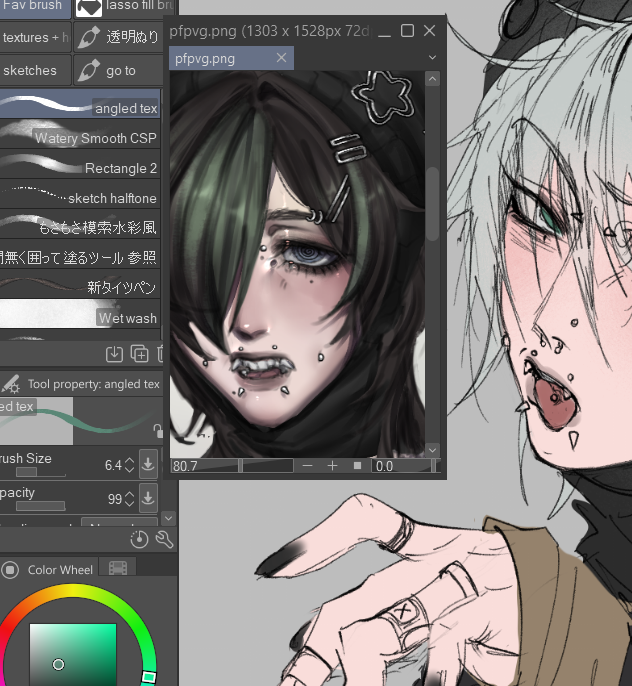
Task: Reset tool properties to initial settings
Action: pos(139,539)
